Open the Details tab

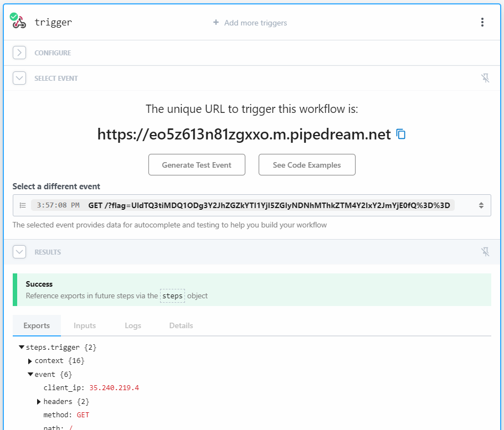181,325
